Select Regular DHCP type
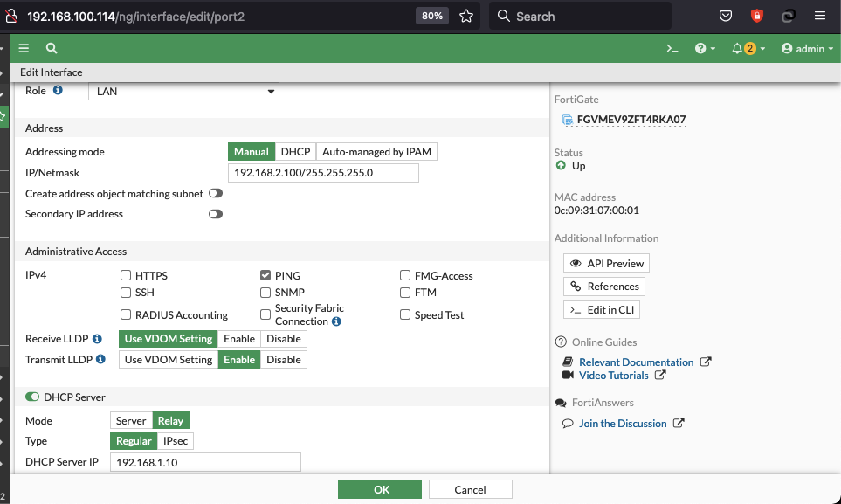This screenshot has height=504, width=841. click(x=134, y=441)
